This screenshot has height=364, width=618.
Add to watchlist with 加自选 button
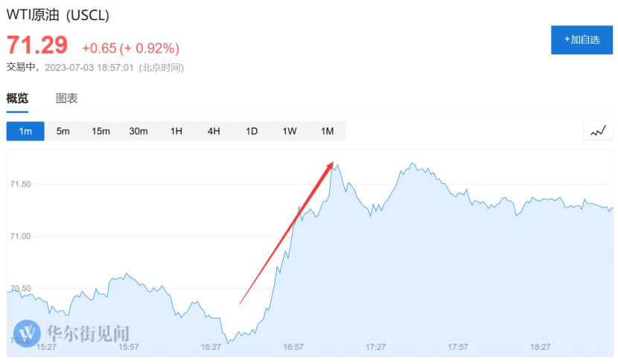582,39
